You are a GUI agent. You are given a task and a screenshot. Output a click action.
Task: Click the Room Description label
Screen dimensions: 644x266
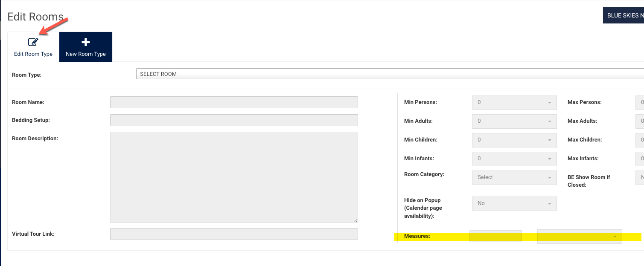click(35, 139)
